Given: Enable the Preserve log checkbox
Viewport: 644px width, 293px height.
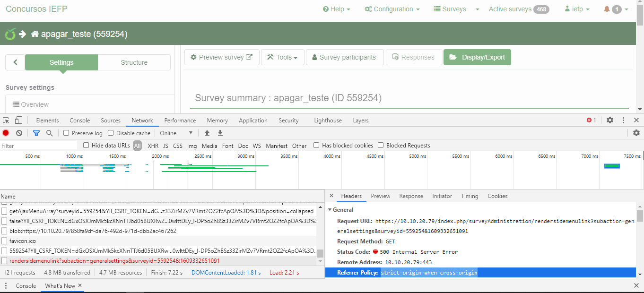Looking at the screenshot, I should click(x=67, y=133).
